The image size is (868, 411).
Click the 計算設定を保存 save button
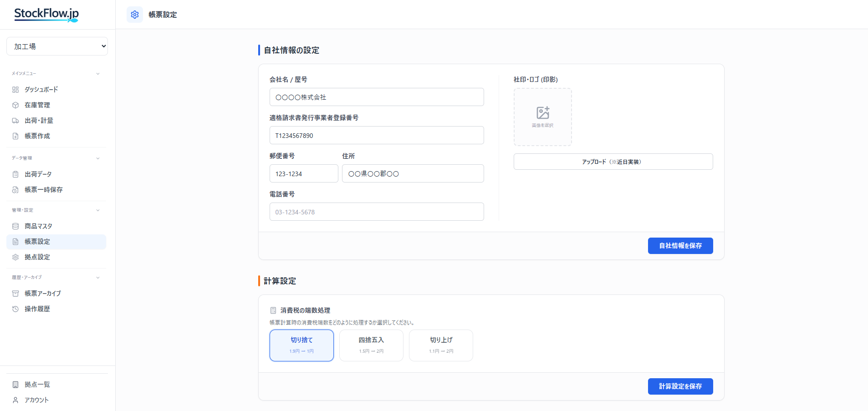pyautogui.click(x=680, y=386)
